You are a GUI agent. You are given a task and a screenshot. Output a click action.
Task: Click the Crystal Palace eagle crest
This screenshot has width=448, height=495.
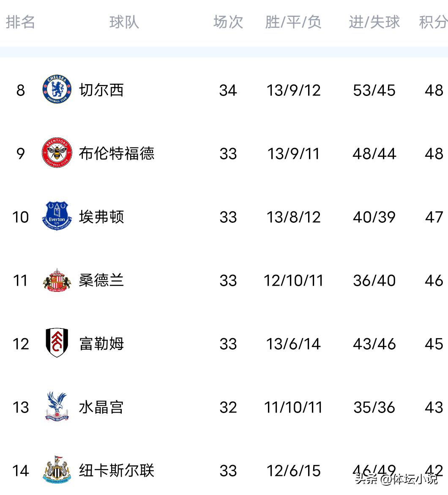tap(57, 407)
